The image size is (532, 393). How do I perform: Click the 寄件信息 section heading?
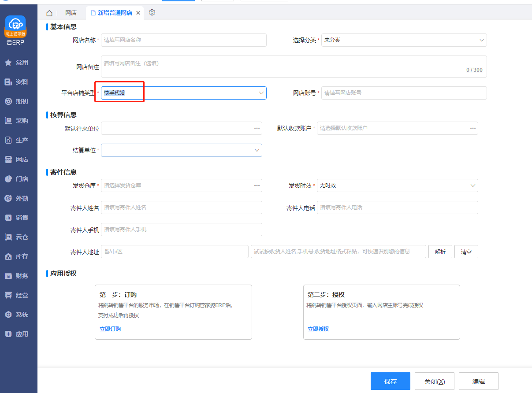[x=63, y=172]
